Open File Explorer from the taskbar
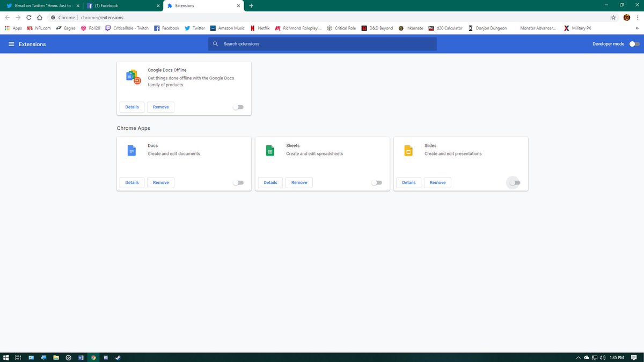The height and width of the screenshot is (362, 644). point(56,357)
